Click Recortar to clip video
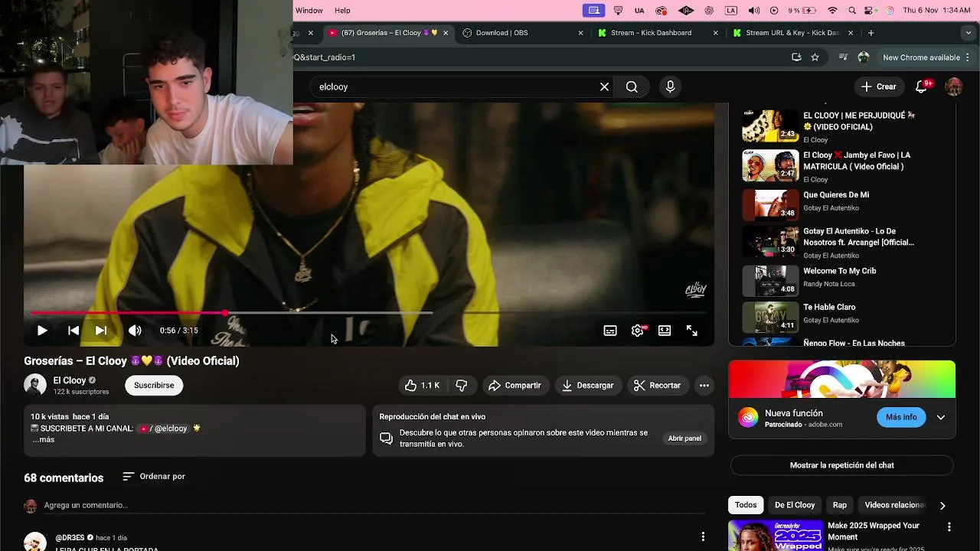This screenshot has width=980, height=551. [x=657, y=386]
